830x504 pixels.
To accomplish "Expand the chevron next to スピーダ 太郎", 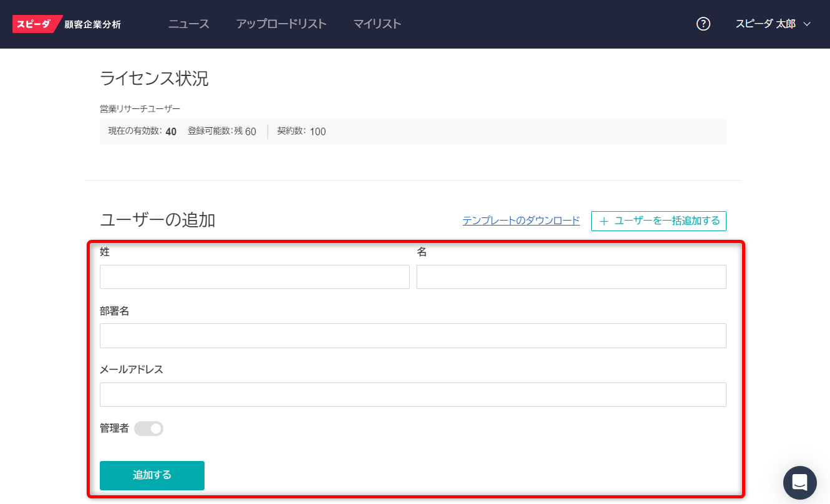I will pyautogui.click(x=807, y=24).
